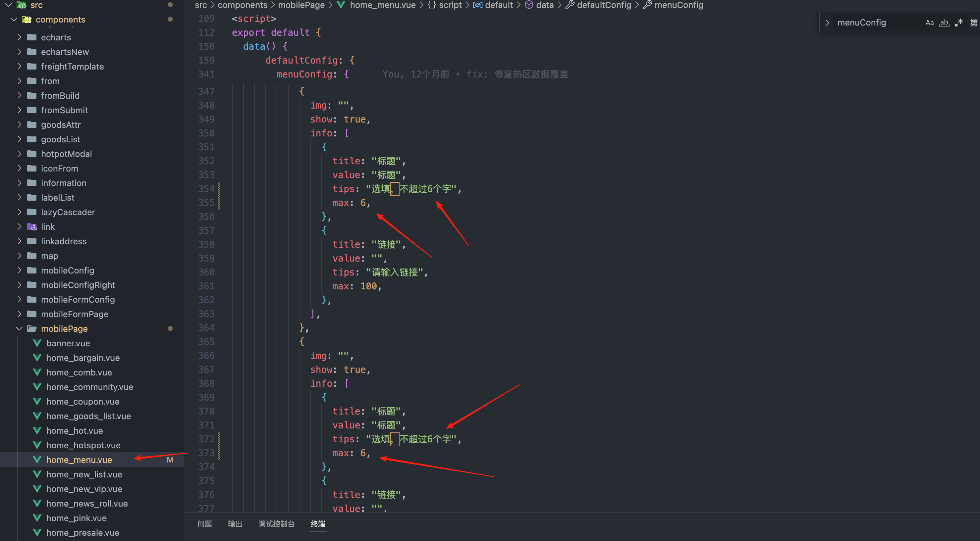
Task: Click line number 354 in the gutter
Action: 206,189
